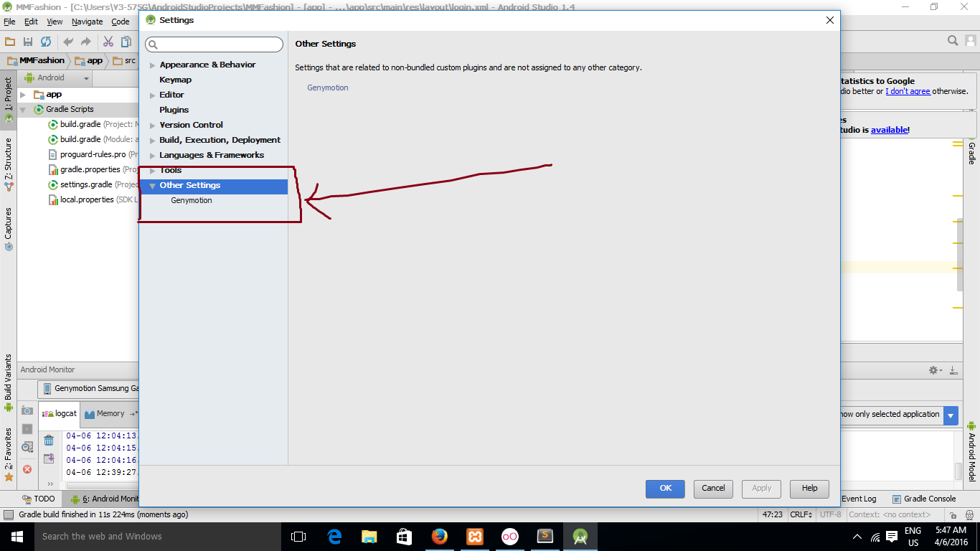The image size is (980, 551).
Task: Click the Redo arrow icon in the toolbar
Action: click(x=86, y=42)
